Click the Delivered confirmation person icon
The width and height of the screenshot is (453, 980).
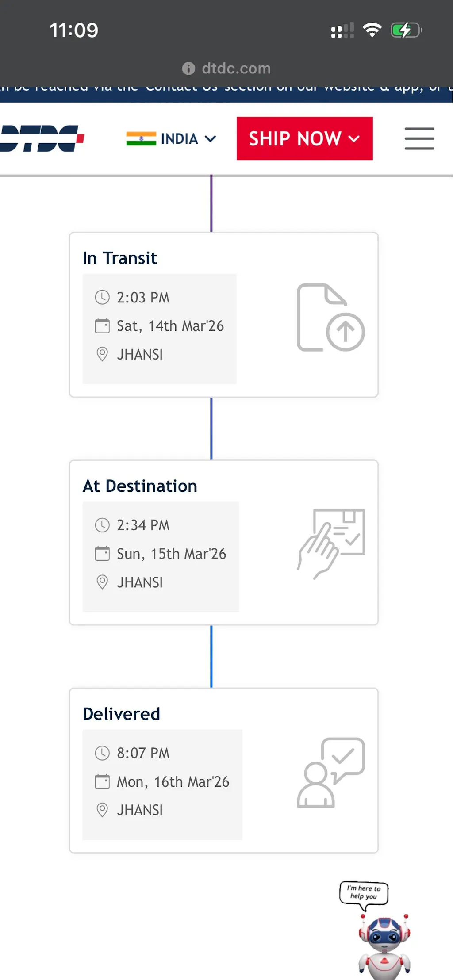[331, 772]
